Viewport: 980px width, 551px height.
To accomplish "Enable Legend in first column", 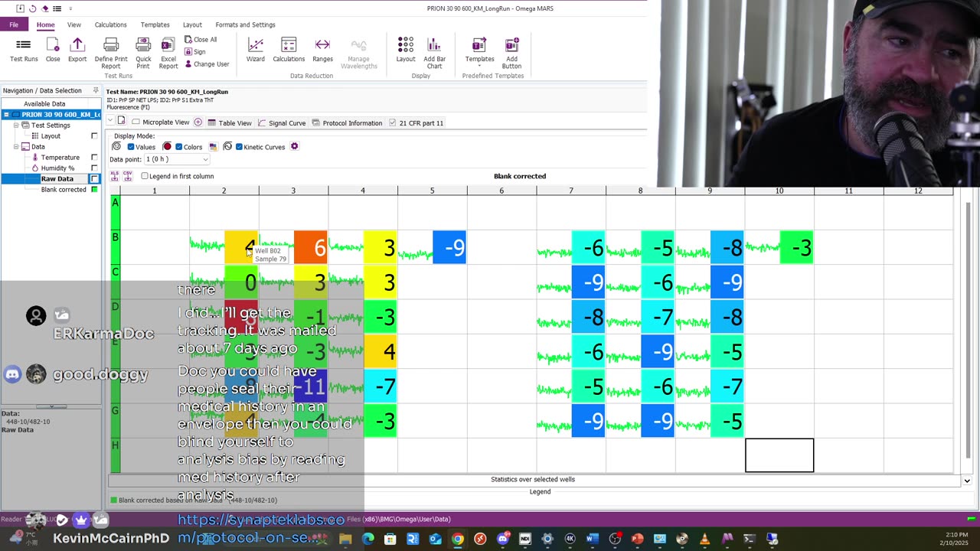I will coord(145,176).
